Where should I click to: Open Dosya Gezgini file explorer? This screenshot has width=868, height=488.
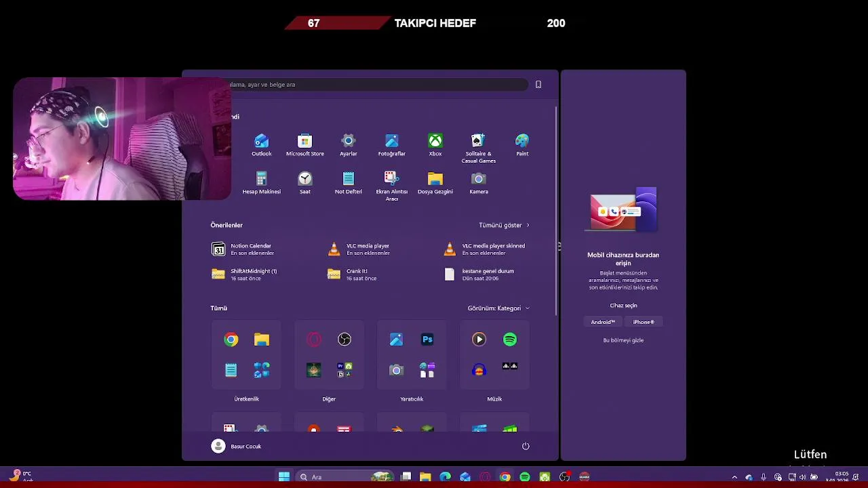(x=435, y=183)
